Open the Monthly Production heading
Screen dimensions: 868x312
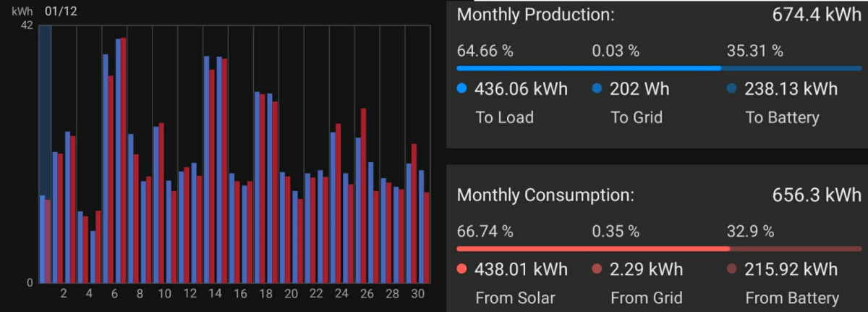[537, 14]
